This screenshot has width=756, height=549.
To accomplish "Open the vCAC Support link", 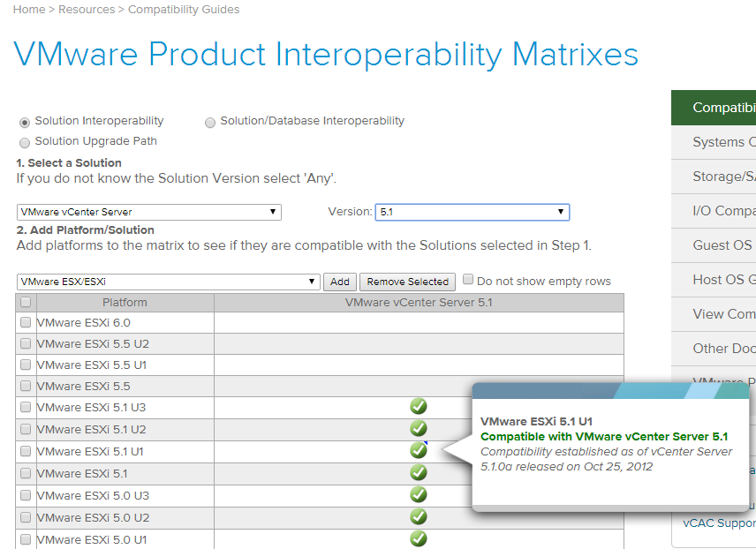I will click(719, 523).
